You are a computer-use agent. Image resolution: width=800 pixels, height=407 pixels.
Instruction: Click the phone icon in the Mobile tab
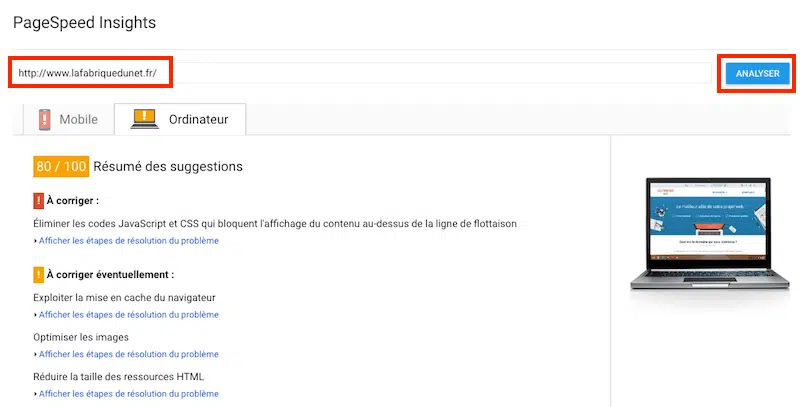tap(44, 119)
